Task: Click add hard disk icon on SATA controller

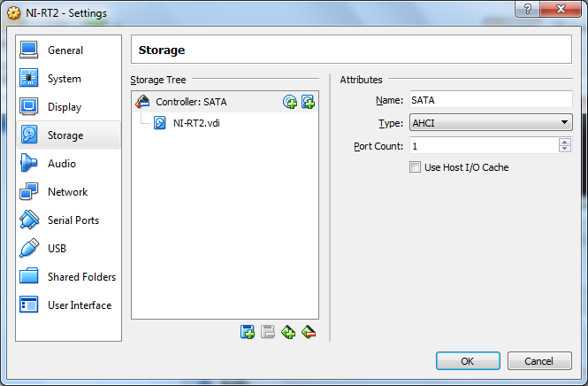Action: pos(308,102)
